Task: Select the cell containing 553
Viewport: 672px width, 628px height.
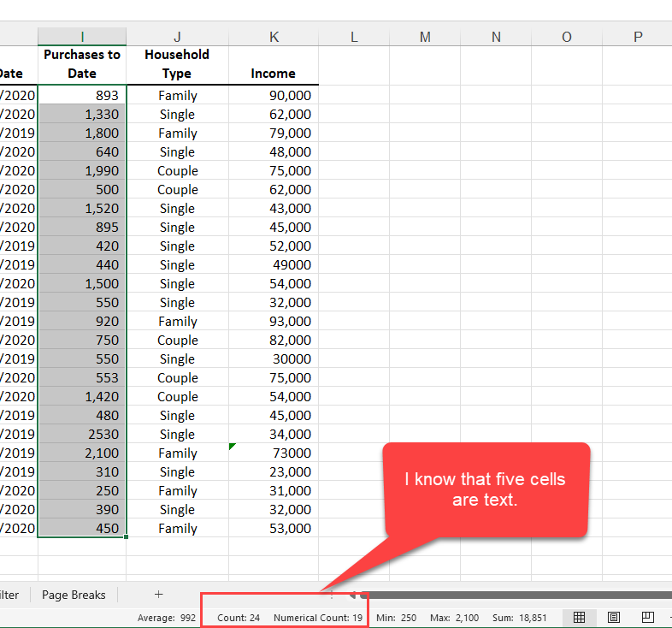Action: tap(82, 377)
